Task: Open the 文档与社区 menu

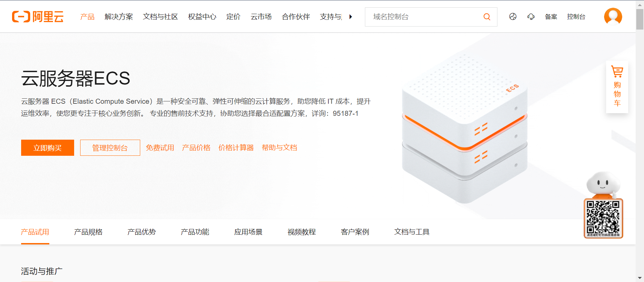Action: (x=160, y=17)
